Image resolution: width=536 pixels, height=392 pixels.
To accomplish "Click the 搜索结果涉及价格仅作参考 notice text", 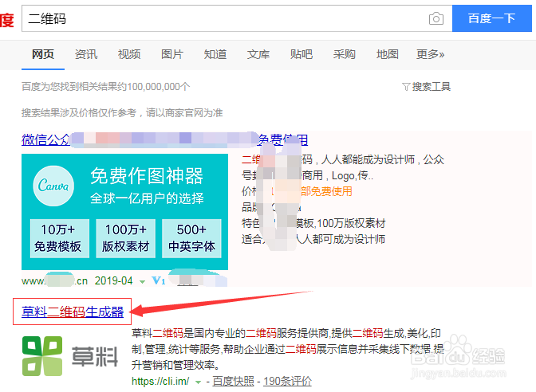I will (x=122, y=112).
